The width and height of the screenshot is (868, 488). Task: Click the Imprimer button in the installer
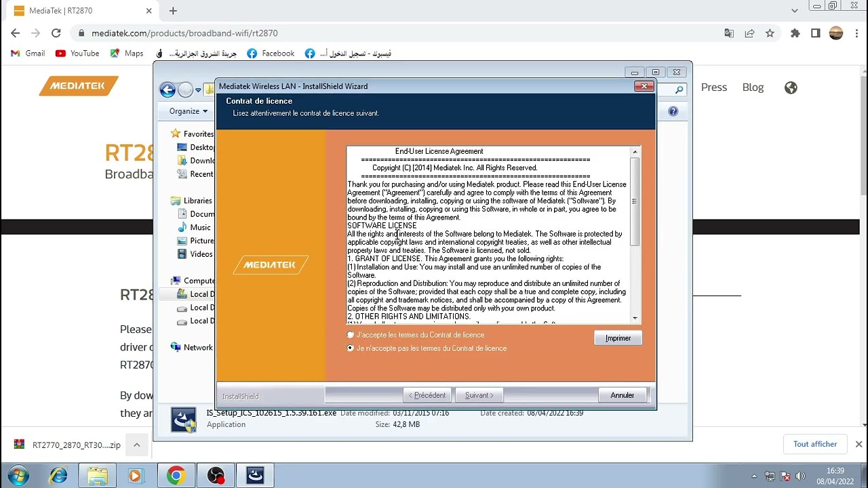[x=618, y=338]
